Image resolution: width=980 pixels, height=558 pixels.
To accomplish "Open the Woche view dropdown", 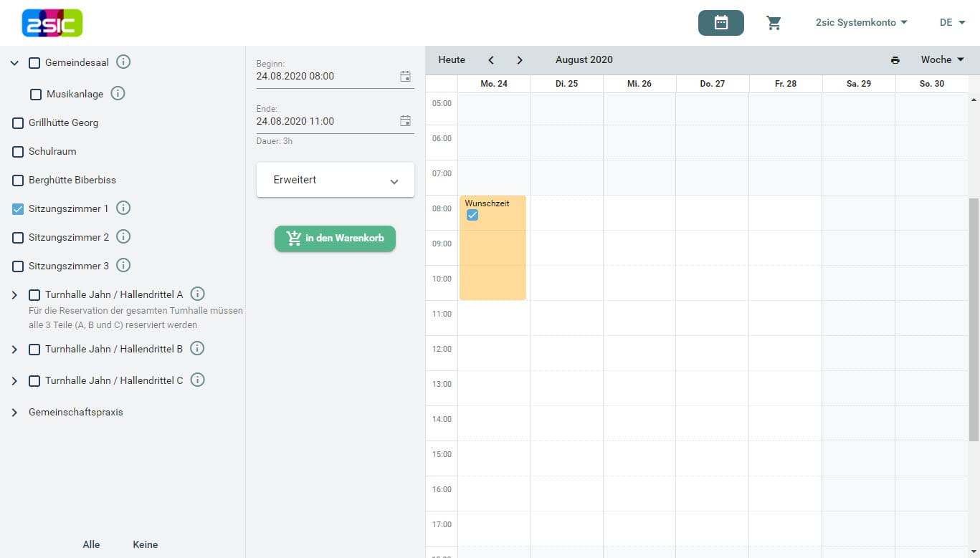I will tap(942, 60).
